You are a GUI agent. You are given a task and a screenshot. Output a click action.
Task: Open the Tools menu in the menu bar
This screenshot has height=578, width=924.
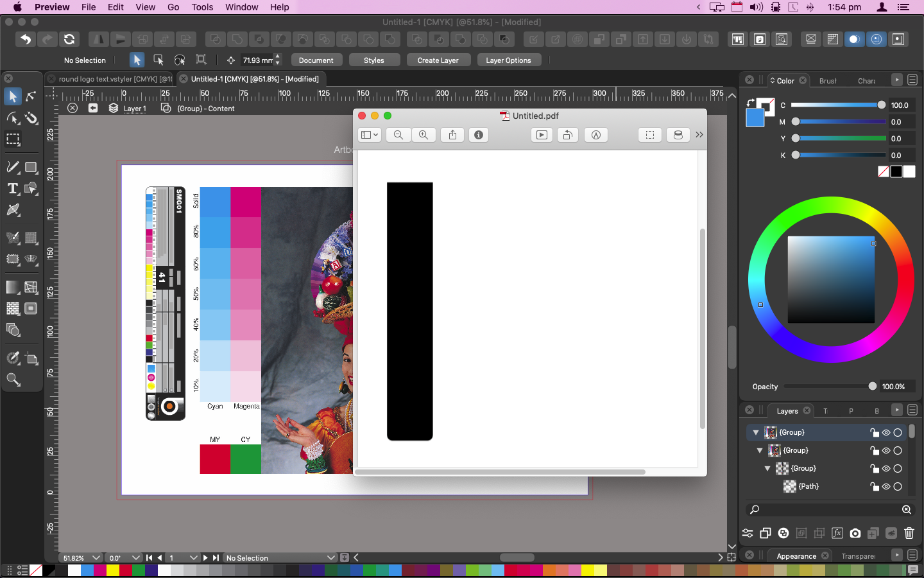(x=202, y=7)
